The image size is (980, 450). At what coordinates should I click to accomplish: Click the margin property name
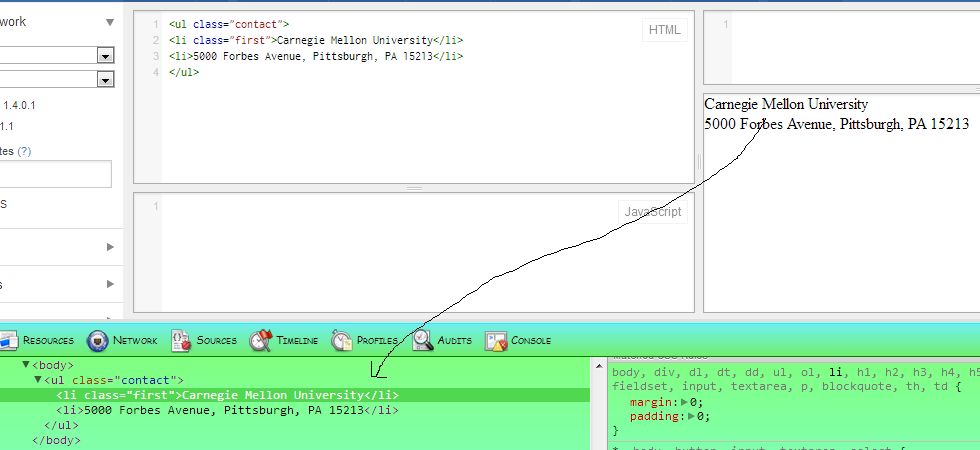click(651, 402)
